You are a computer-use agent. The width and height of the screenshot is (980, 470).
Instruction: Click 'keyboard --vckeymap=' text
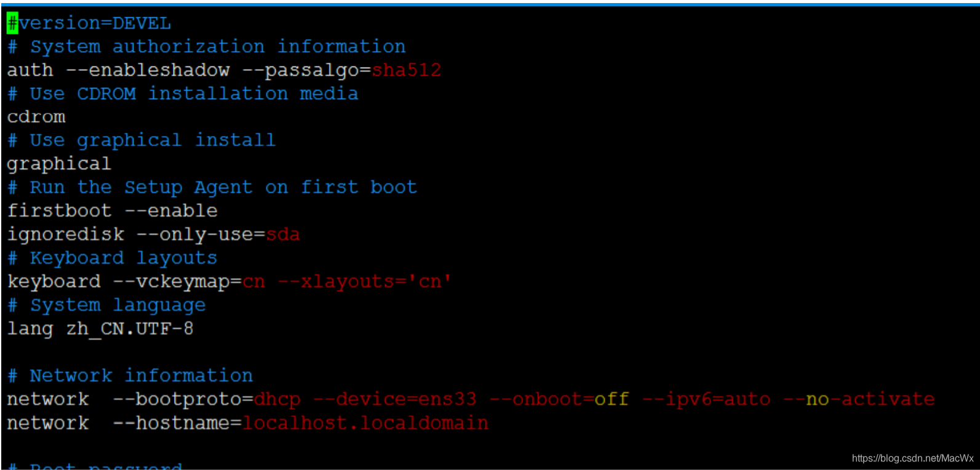click(x=124, y=282)
